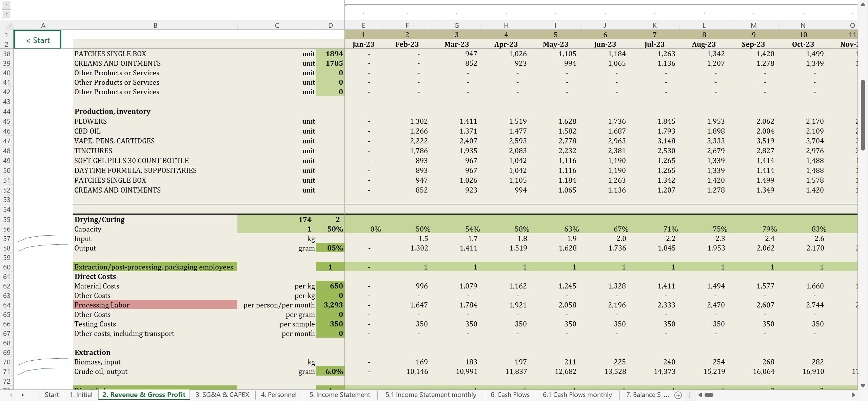Click outline level 1 button
Image resolution: width=868 pixels, height=401 pixels.
[x=6, y=5]
